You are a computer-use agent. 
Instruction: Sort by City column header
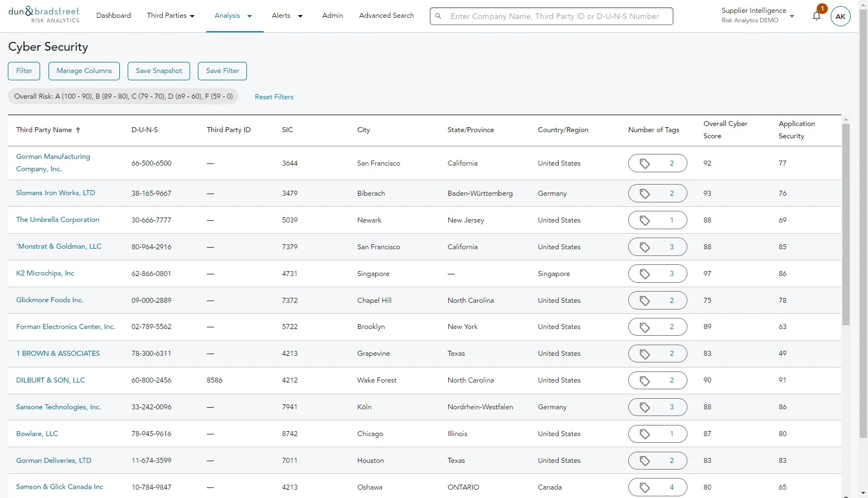[363, 130]
